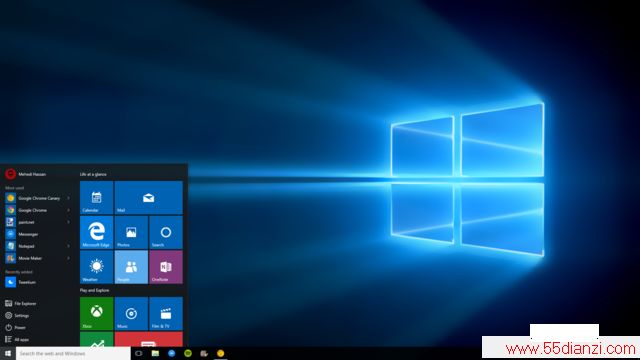This screenshot has height=360, width=640.
Task: Launch Google Chrome from Most used
Action: [38, 210]
